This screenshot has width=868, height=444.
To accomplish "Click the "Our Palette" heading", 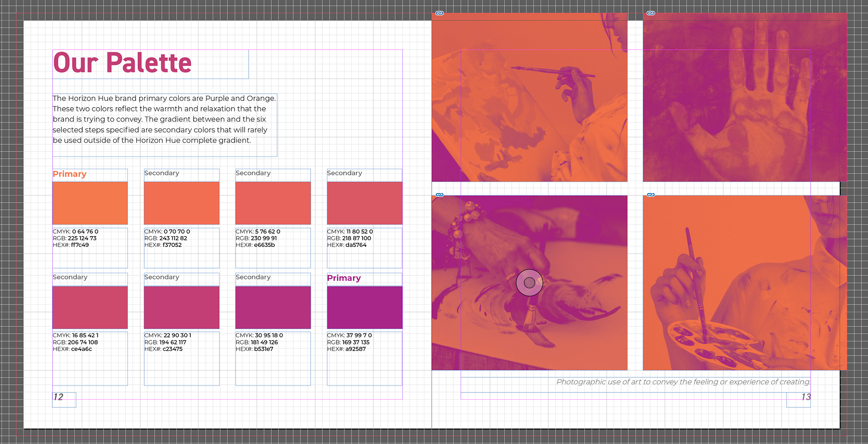I will pyautogui.click(x=123, y=63).
